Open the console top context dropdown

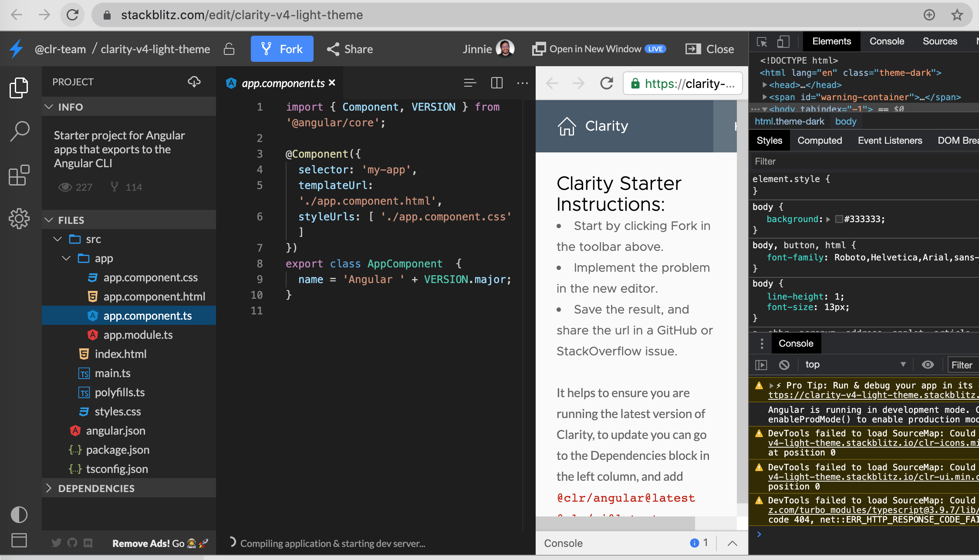pyautogui.click(x=856, y=364)
